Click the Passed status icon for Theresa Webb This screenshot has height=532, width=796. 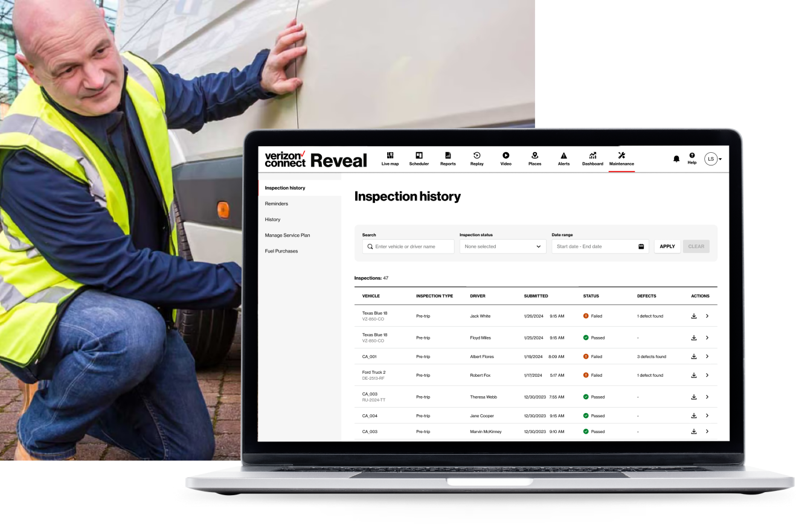tap(586, 397)
